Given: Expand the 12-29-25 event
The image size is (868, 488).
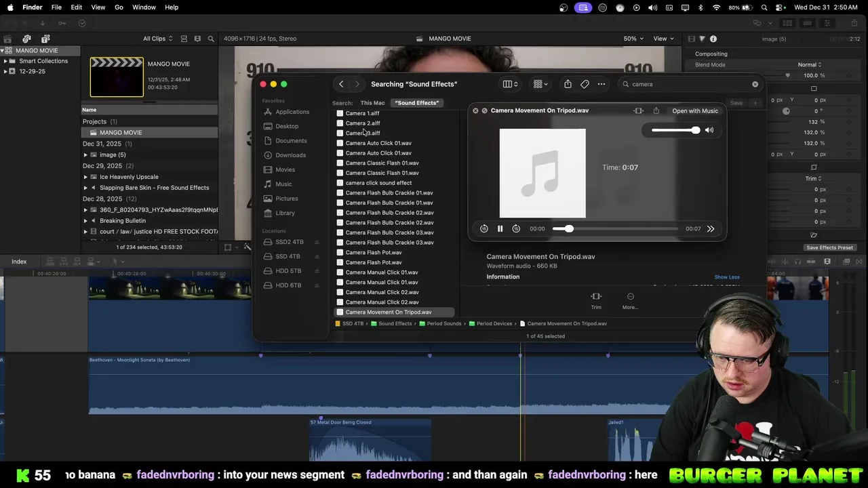Looking at the screenshot, I should coord(5,71).
